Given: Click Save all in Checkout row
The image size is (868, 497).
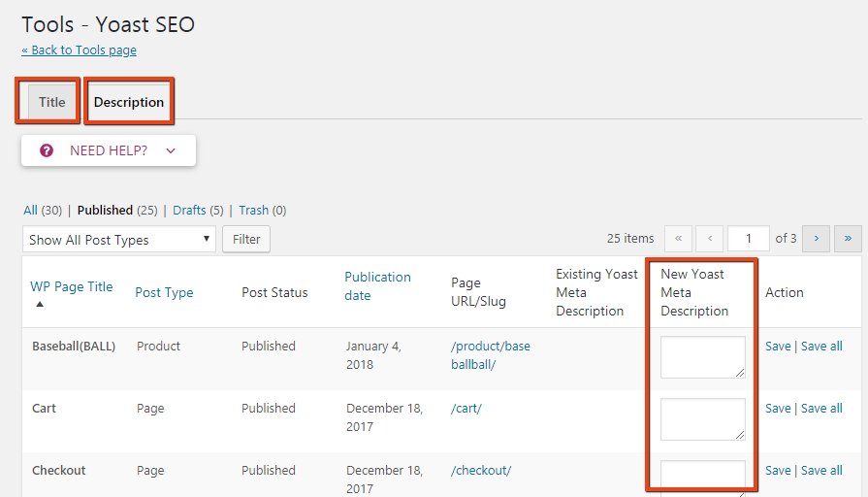Looking at the screenshot, I should (821, 471).
